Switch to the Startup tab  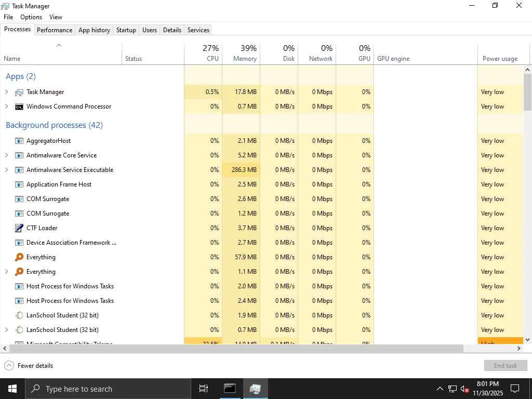point(126,30)
